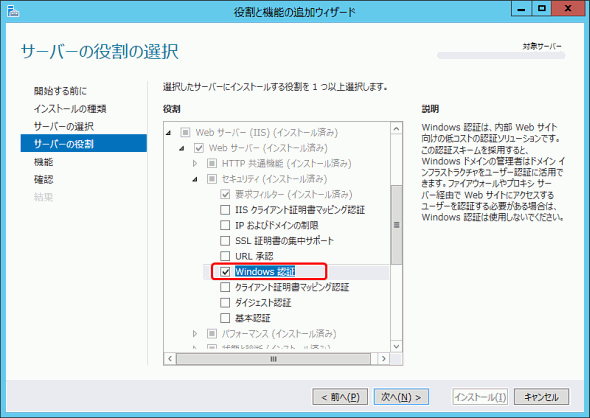Check the ダイジェスト認証 checkbox
The image size is (590, 418).
[225, 302]
